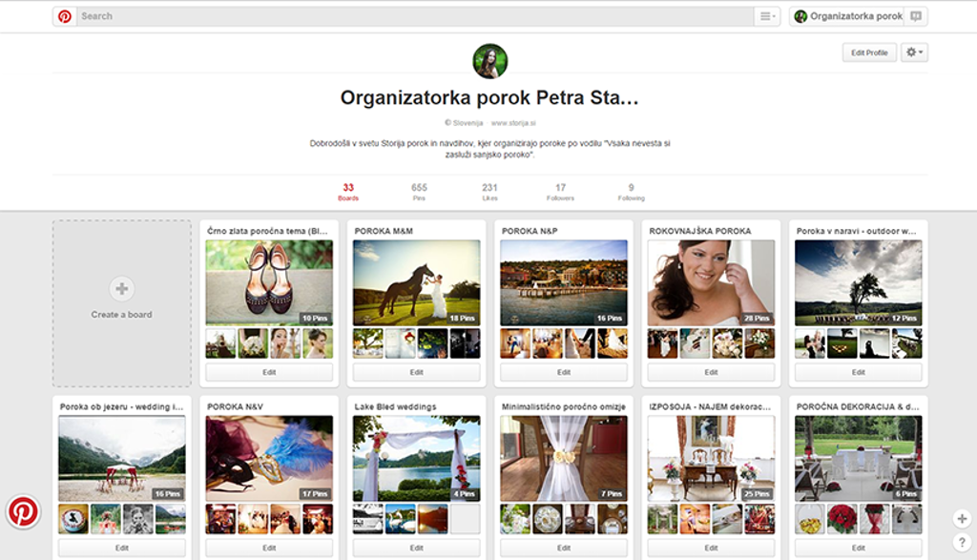Expand the categories menu beside search
The image size is (977, 560).
coord(766,16)
